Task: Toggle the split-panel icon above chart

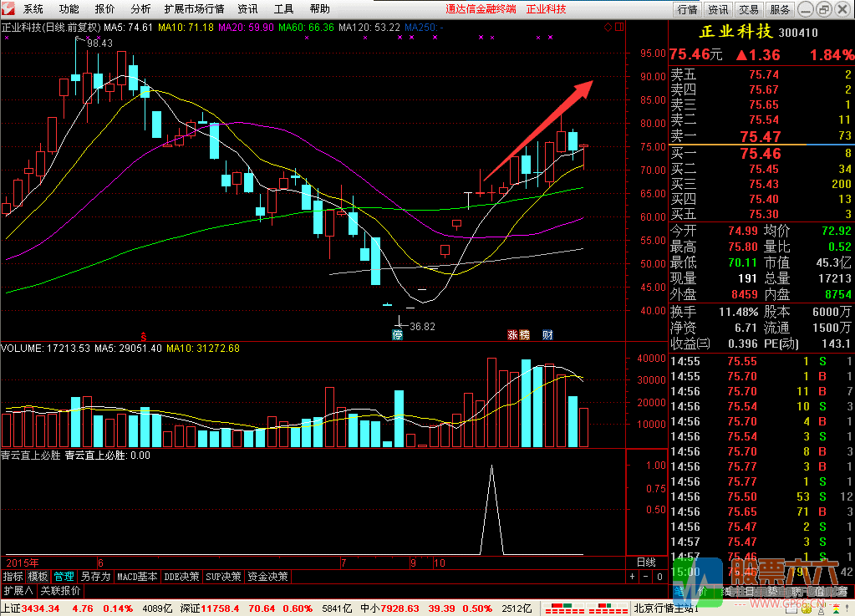Action: (619, 27)
